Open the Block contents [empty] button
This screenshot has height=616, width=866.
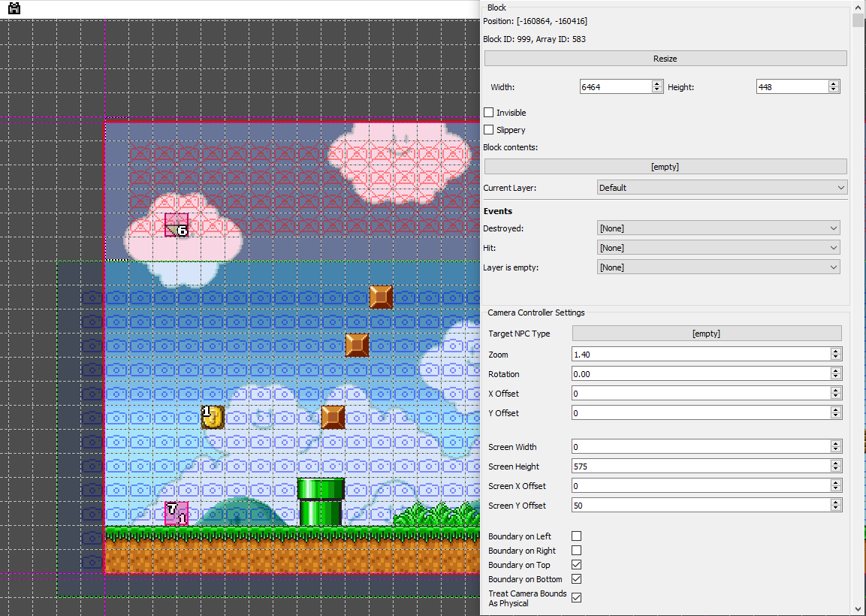pyautogui.click(x=665, y=167)
